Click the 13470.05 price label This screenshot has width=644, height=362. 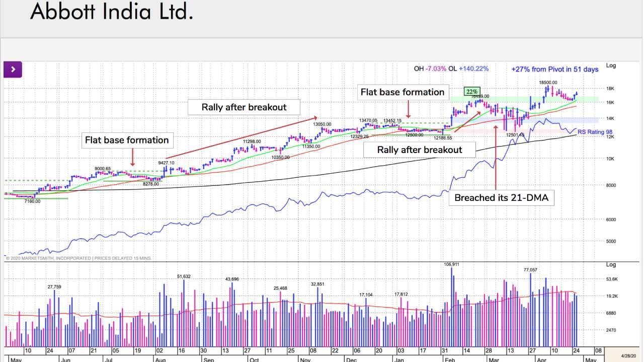click(x=368, y=120)
